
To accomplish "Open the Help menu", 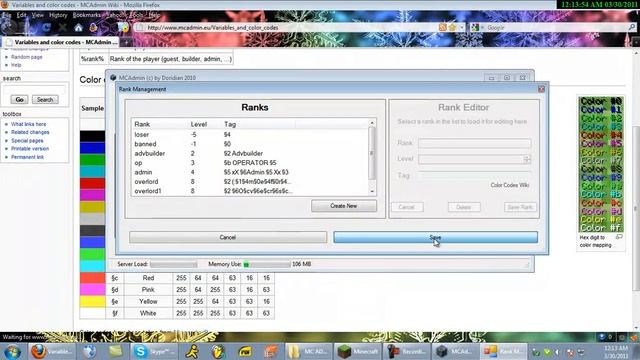I will [x=154, y=15].
